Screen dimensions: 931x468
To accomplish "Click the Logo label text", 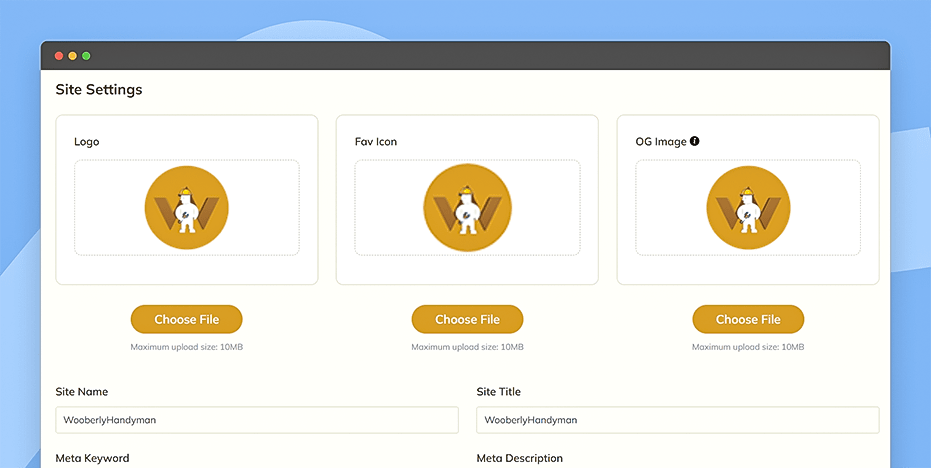I will (x=87, y=142).
